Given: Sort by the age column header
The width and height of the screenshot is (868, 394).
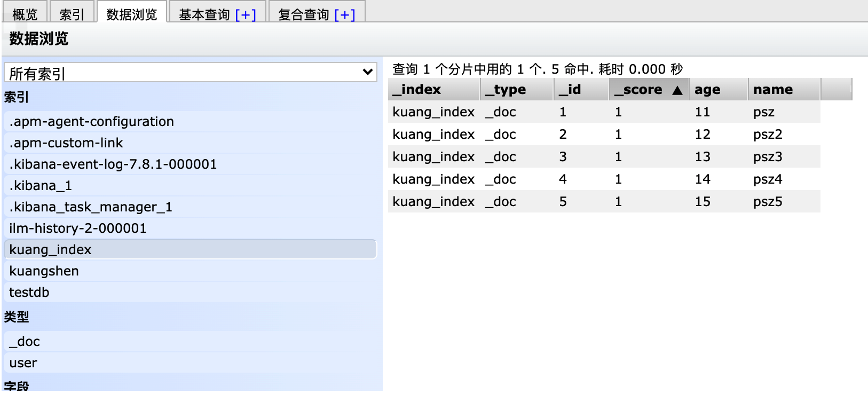Looking at the screenshot, I should 719,90.
